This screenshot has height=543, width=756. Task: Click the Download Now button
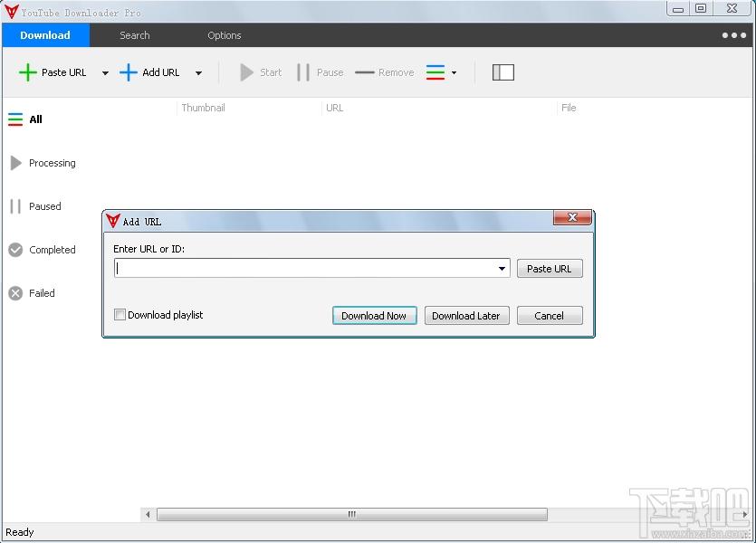click(x=374, y=316)
